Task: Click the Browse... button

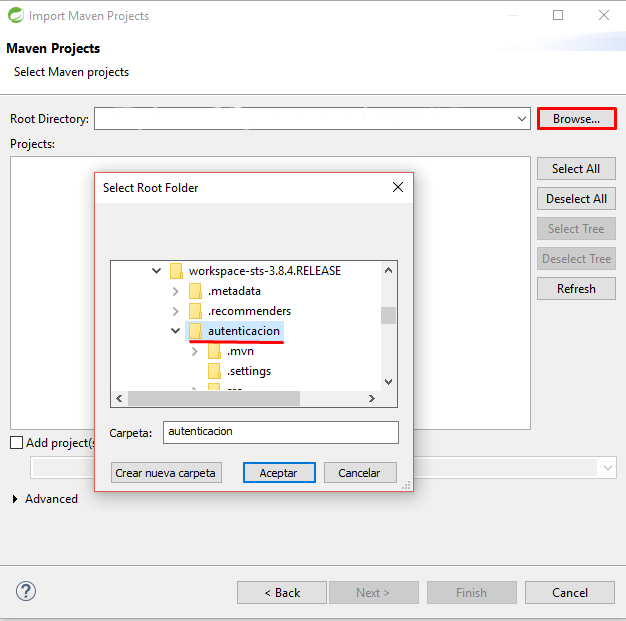Action: click(x=576, y=119)
